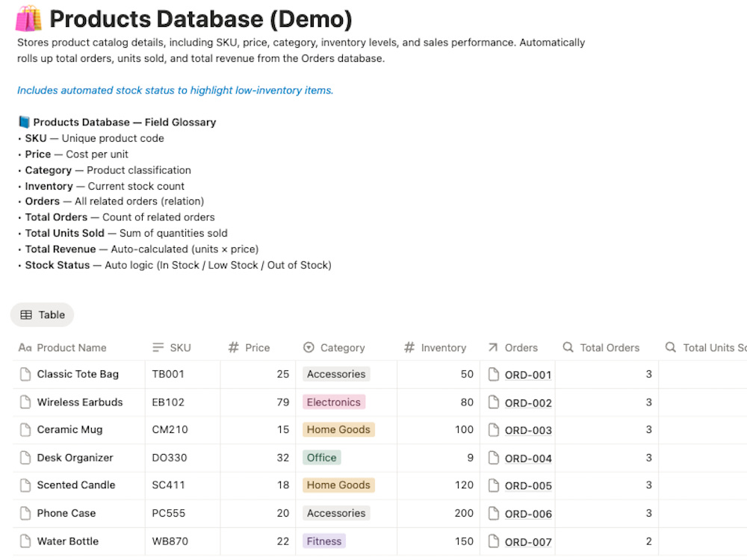The height and width of the screenshot is (560, 747).
Task: Click the hash icon in Price header
Action: (233, 348)
